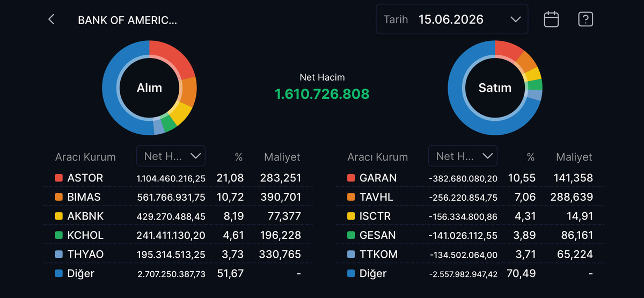Select the GESAN row
The image size is (644, 298).
point(470,235)
